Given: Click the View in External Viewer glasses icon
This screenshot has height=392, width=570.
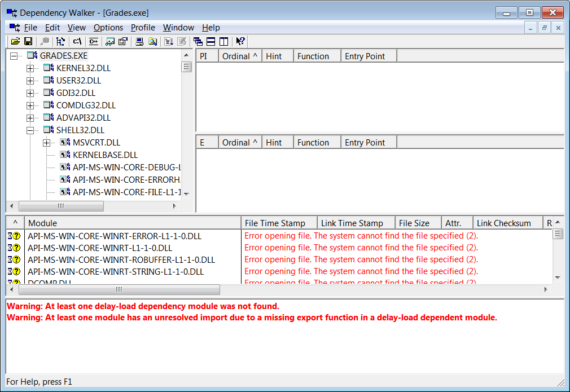Looking at the screenshot, I should pos(110,41).
